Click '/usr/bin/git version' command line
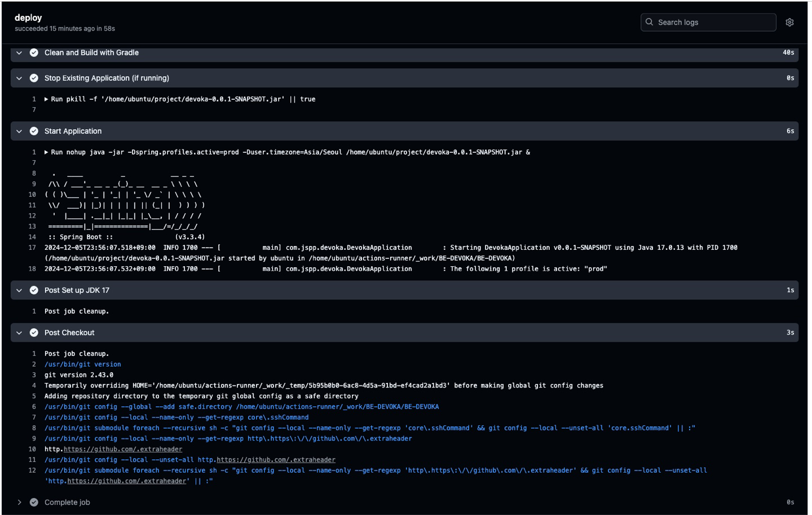This screenshot has height=515, width=812. tap(83, 364)
